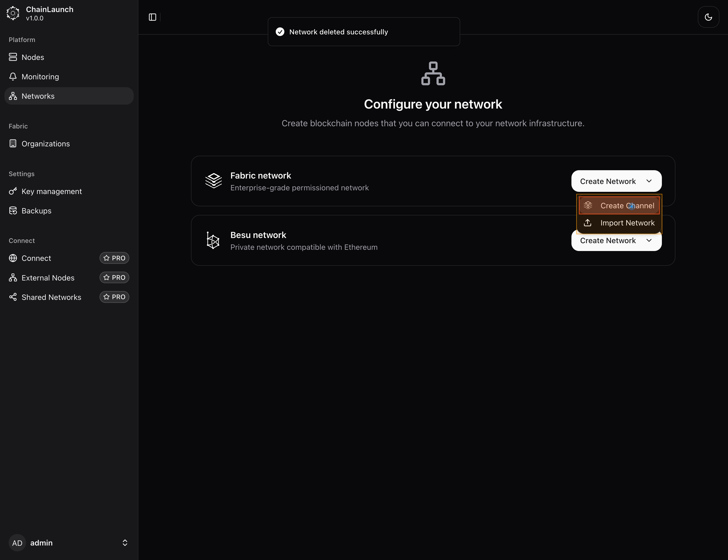Image resolution: width=728 pixels, height=560 pixels.
Task: Toggle dark mode with the moon button
Action: tap(708, 17)
